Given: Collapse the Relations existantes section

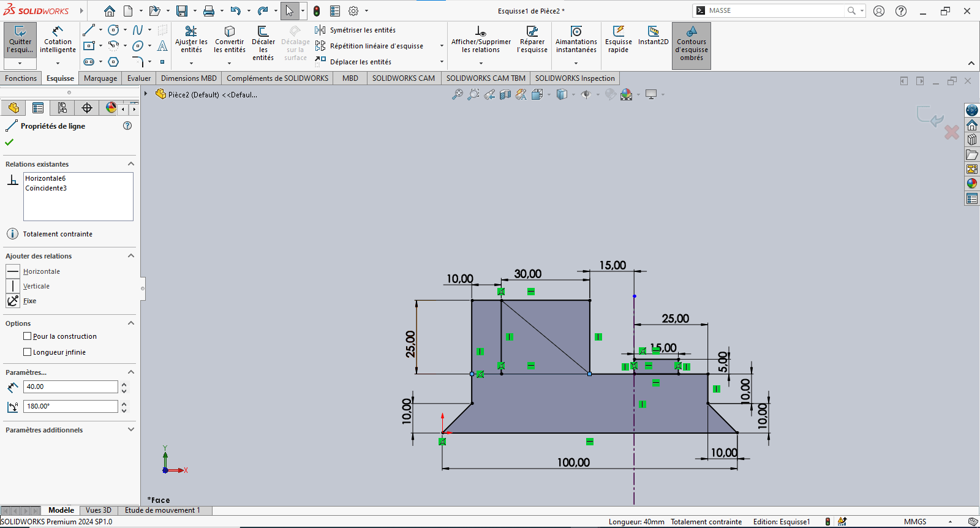Looking at the screenshot, I should (130, 164).
